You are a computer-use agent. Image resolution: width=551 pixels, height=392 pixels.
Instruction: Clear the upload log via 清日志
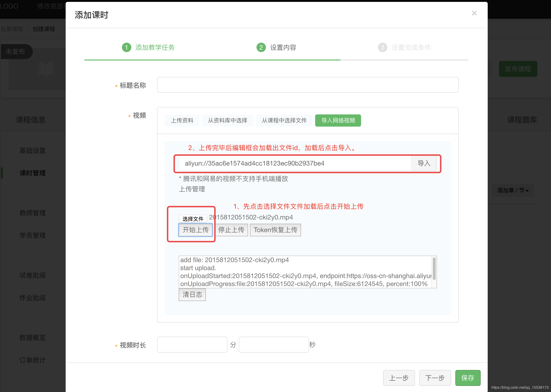click(192, 294)
